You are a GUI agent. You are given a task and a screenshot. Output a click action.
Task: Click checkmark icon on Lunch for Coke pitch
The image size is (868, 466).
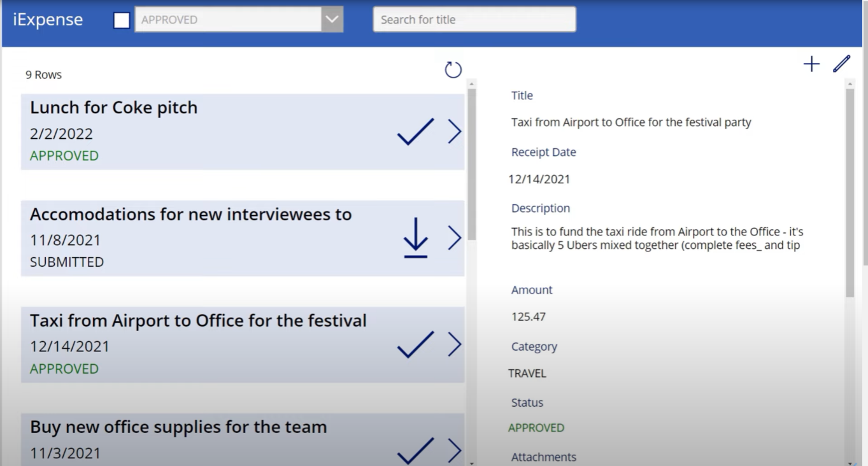tap(415, 132)
